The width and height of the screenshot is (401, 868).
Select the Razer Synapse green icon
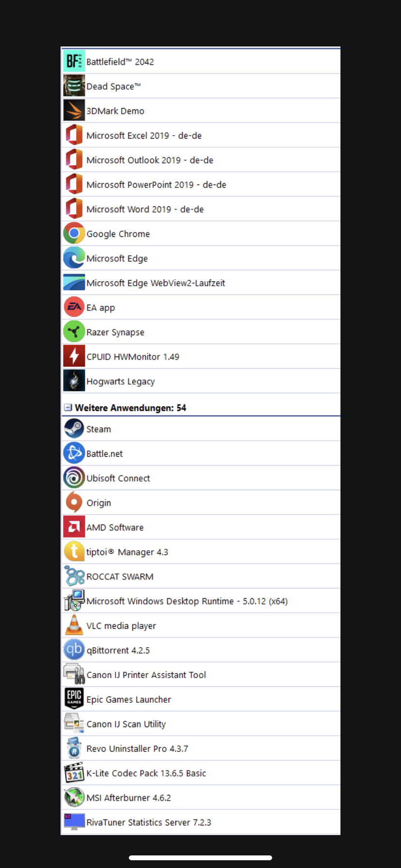point(74,332)
